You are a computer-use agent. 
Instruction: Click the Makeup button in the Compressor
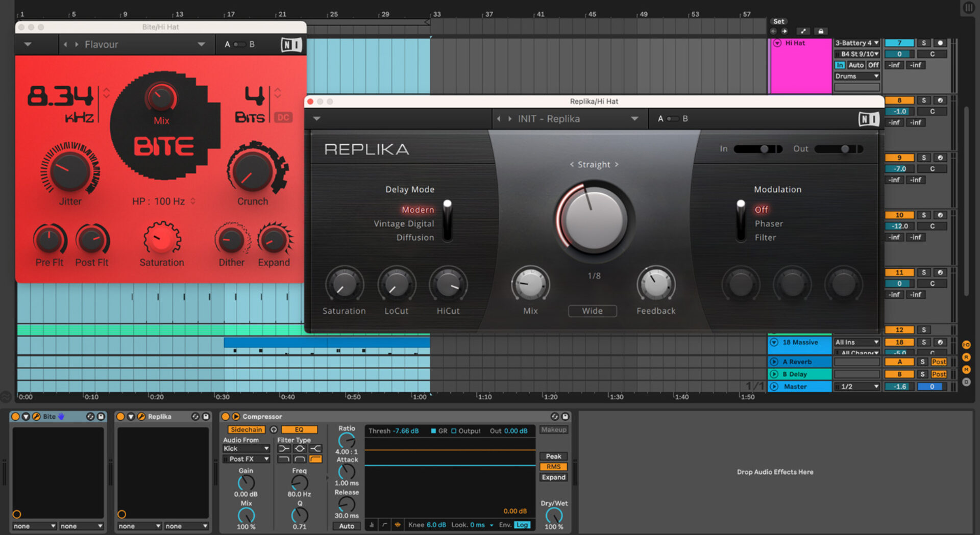tap(554, 429)
